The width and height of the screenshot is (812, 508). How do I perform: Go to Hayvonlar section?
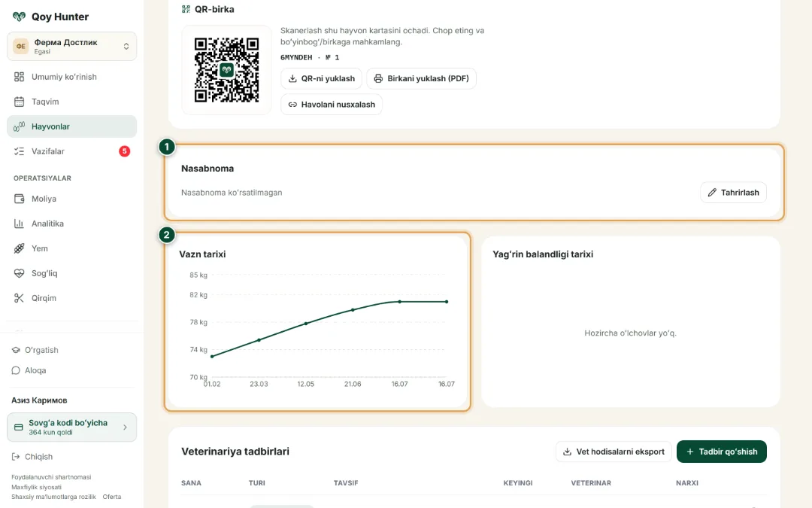coord(72,126)
